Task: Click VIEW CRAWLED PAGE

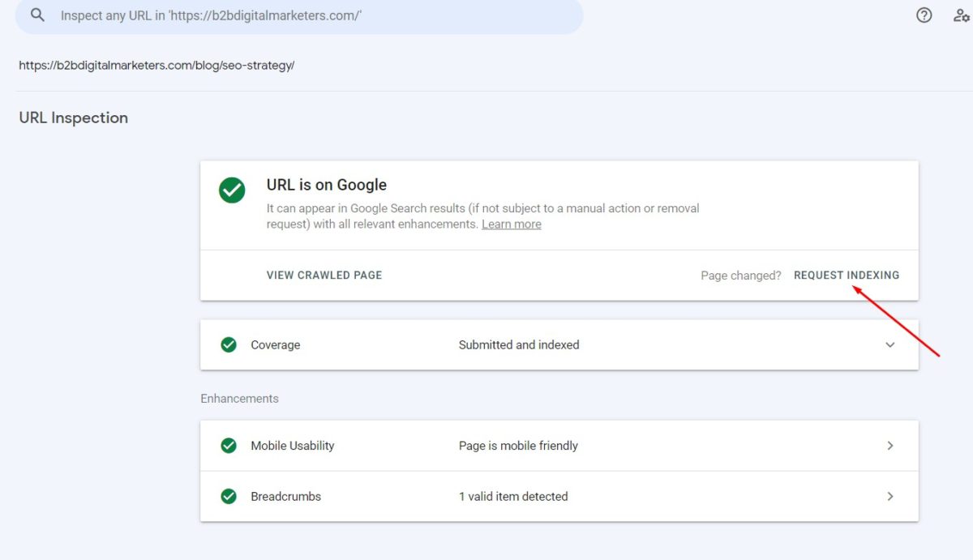Action: 324,275
